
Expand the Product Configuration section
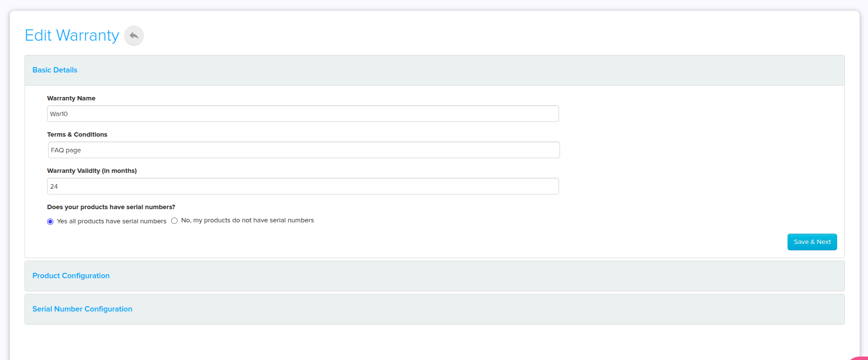click(x=434, y=276)
